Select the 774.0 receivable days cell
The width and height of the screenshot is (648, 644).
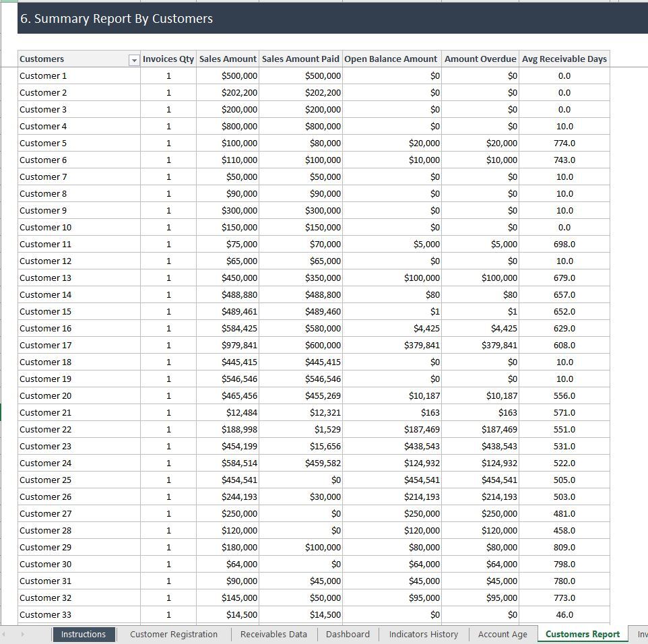tap(564, 143)
